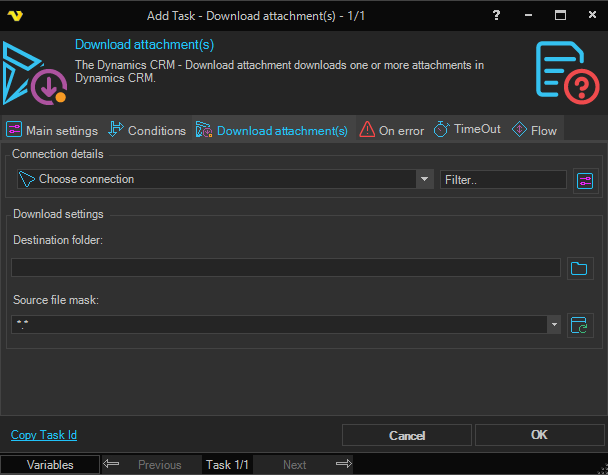Open the Source file mask dropdown arrow
Image resolution: width=608 pixels, height=475 pixels.
tap(553, 325)
